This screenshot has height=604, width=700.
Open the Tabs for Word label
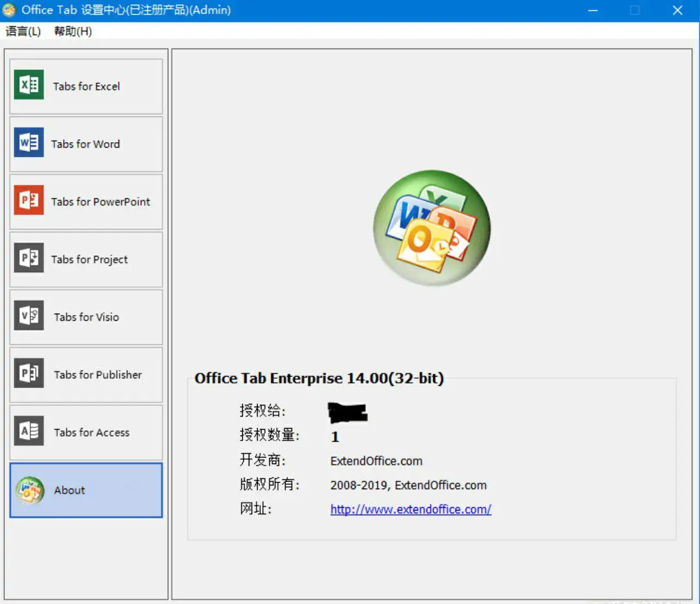pyautogui.click(x=85, y=144)
